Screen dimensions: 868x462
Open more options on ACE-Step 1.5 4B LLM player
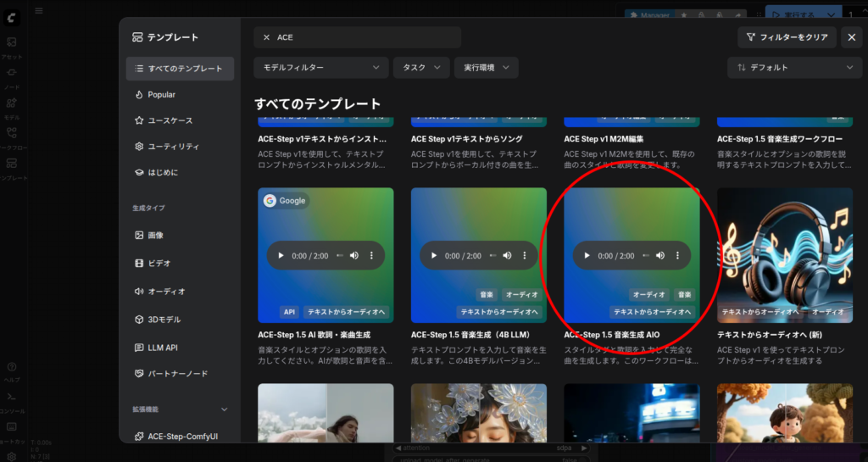pyautogui.click(x=524, y=256)
